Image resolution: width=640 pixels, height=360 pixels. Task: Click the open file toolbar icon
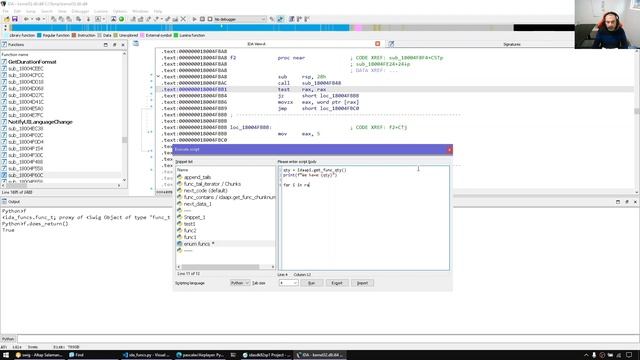(x=7, y=19)
